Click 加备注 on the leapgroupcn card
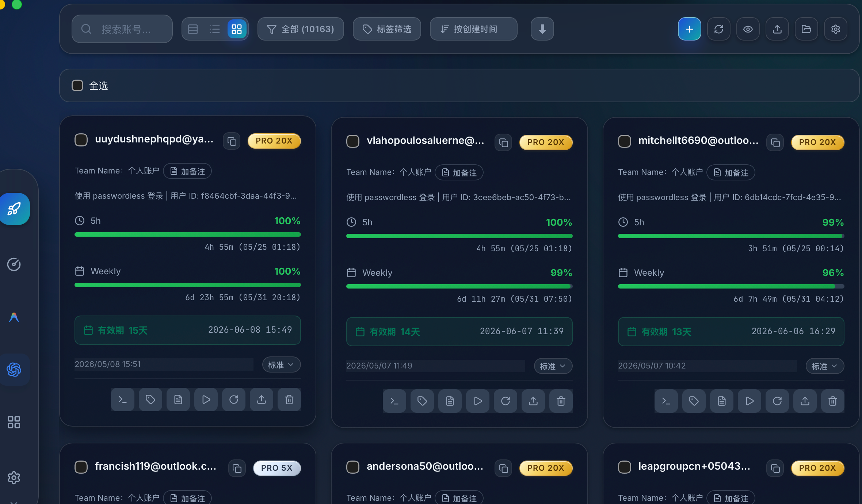The height and width of the screenshot is (504, 862). pos(731,498)
